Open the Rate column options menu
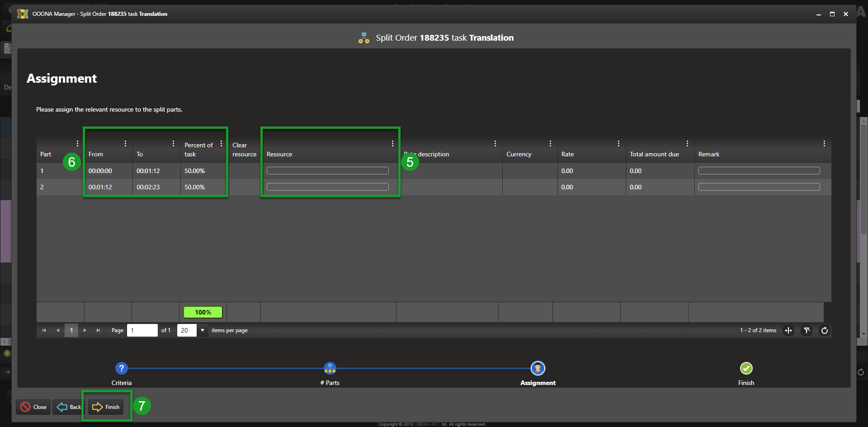This screenshot has width=868, height=427. coord(618,144)
